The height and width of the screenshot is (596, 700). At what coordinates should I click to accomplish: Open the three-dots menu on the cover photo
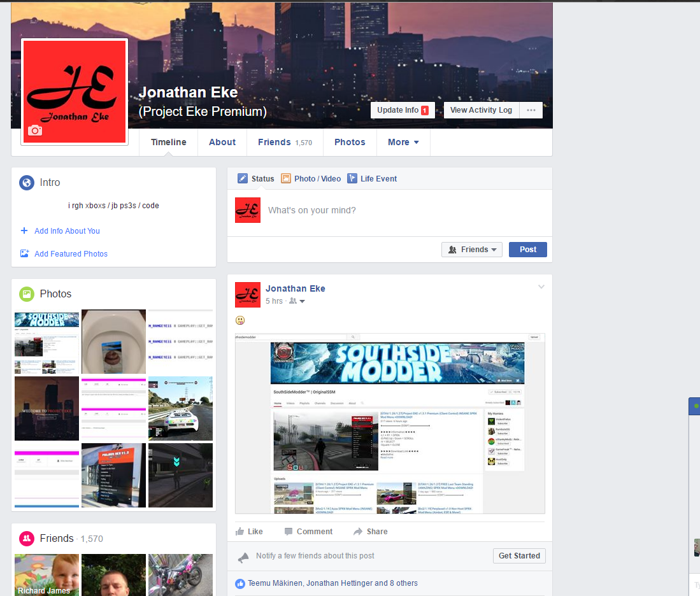(x=531, y=110)
